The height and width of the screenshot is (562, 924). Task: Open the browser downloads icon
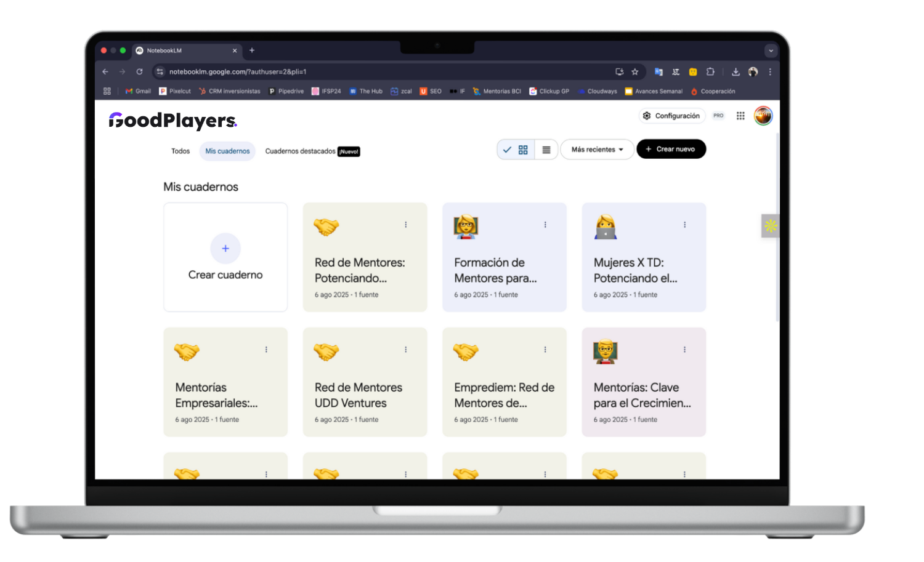[x=736, y=71]
